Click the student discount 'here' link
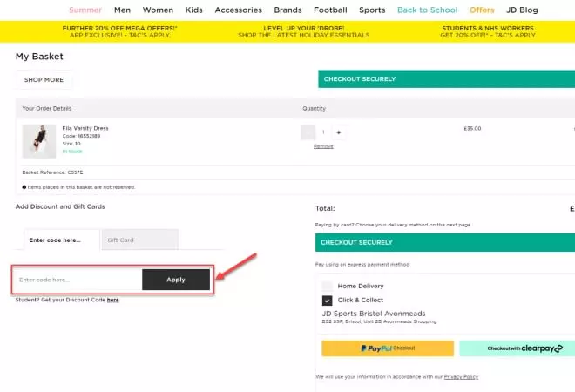575x392 pixels. point(113,300)
